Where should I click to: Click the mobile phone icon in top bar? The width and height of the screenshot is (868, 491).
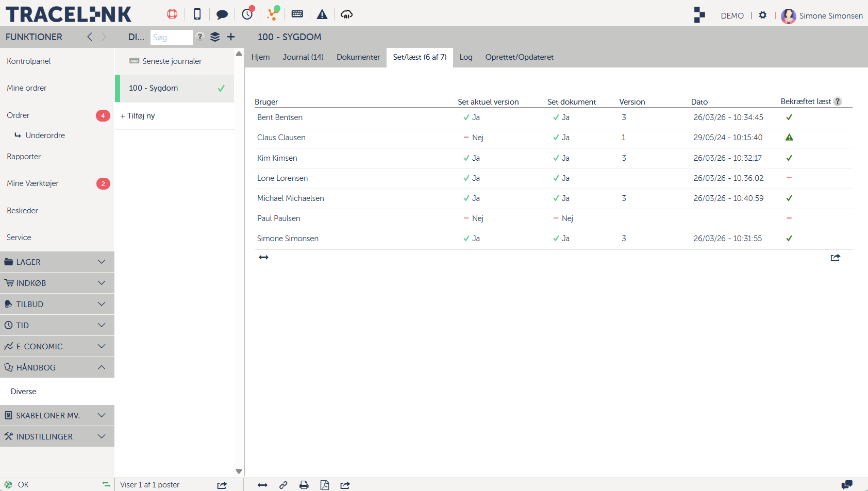pos(197,14)
